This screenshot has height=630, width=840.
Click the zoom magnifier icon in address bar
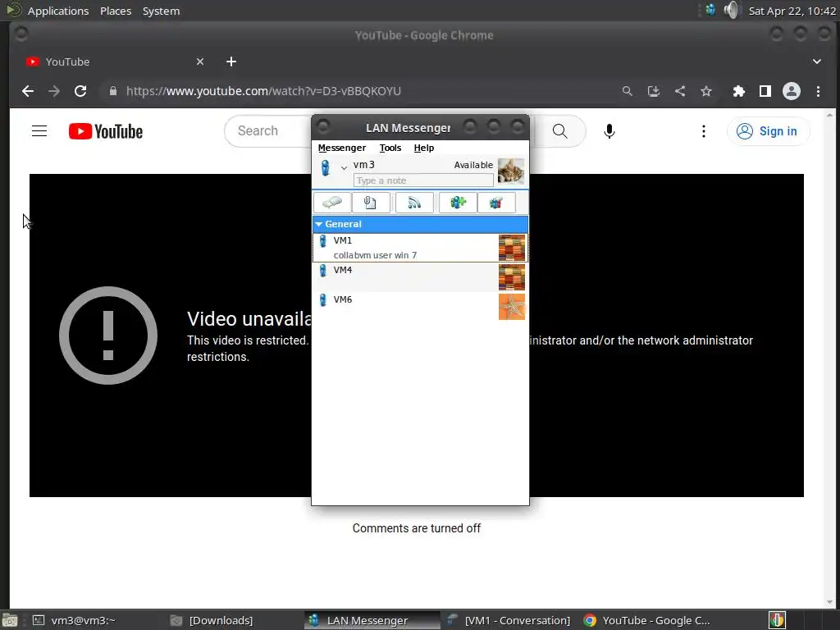[628, 91]
